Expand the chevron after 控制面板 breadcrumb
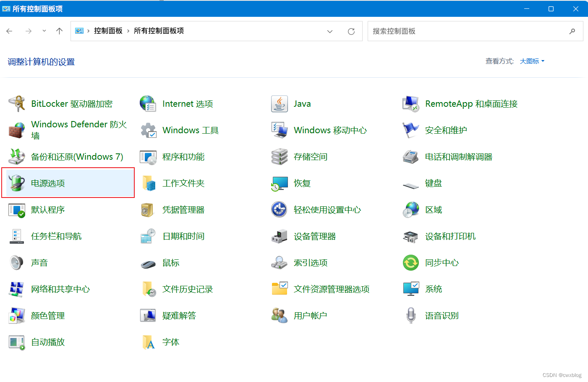 tap(128, 31)
